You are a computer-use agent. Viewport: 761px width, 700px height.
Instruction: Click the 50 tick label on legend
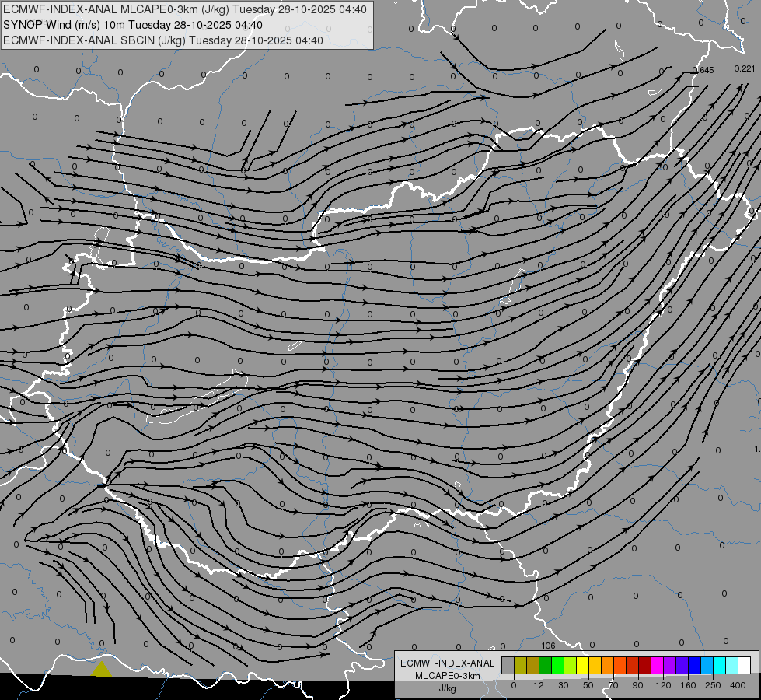(x=588, y=685)
